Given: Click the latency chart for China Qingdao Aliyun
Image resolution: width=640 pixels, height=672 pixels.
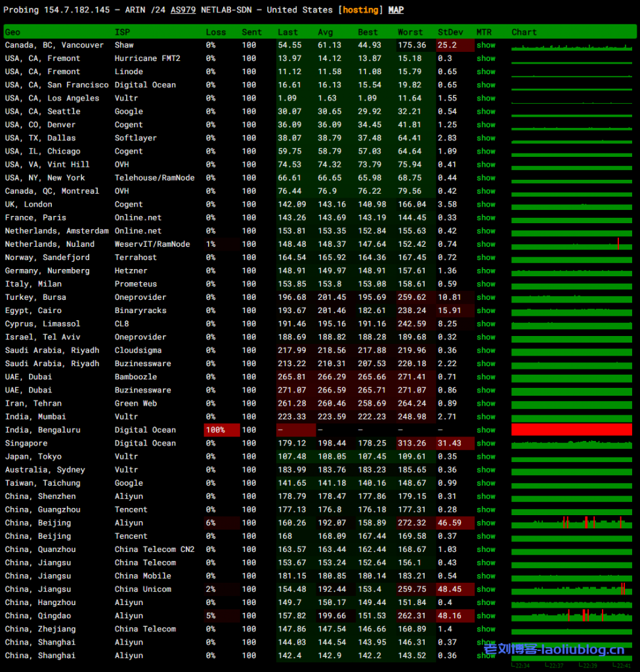Looking at the screenshot, I should point(572,616).
